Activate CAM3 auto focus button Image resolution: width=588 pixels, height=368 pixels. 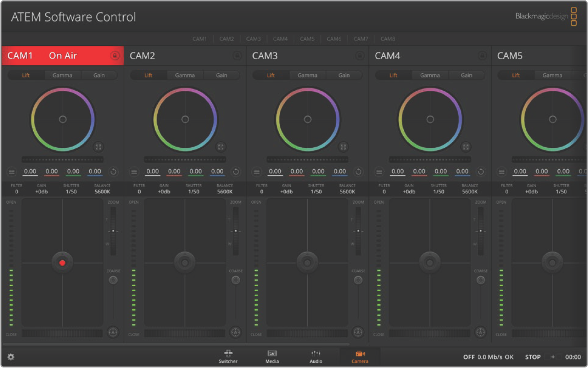coord(358,332)
